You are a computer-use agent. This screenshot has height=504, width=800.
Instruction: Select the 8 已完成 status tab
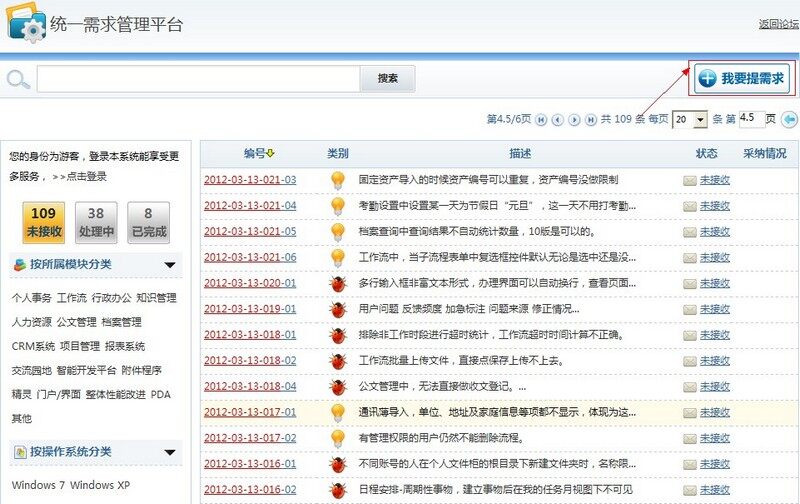[x=148, y=222]
